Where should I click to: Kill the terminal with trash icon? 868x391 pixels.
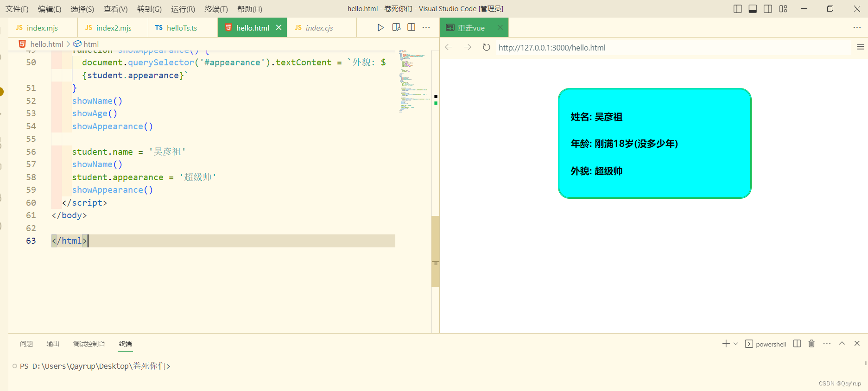click(811, 343)
